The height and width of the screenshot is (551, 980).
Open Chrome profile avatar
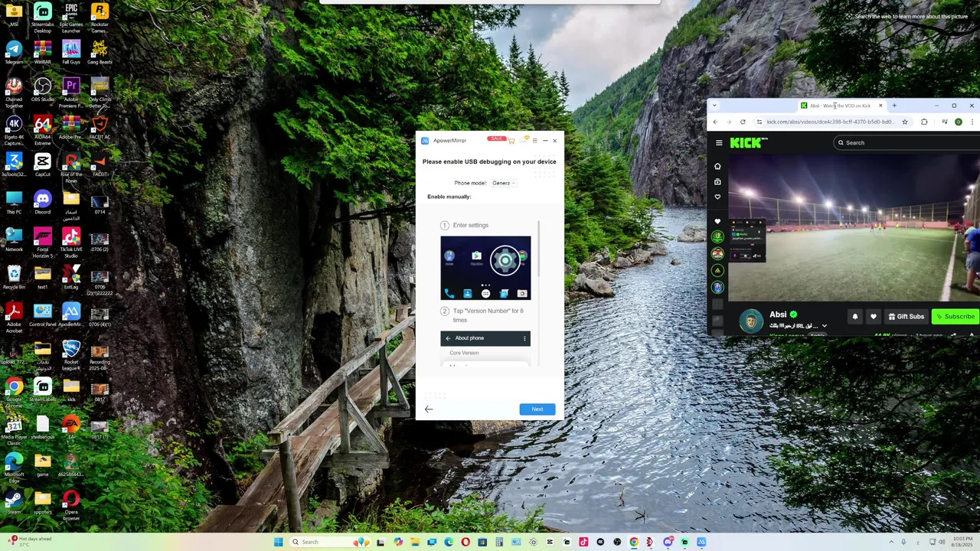pyautogui.click(x=958, y=122)
